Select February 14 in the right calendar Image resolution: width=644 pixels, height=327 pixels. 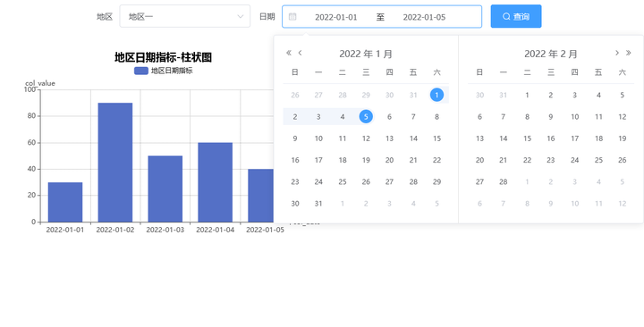(504, 138)
